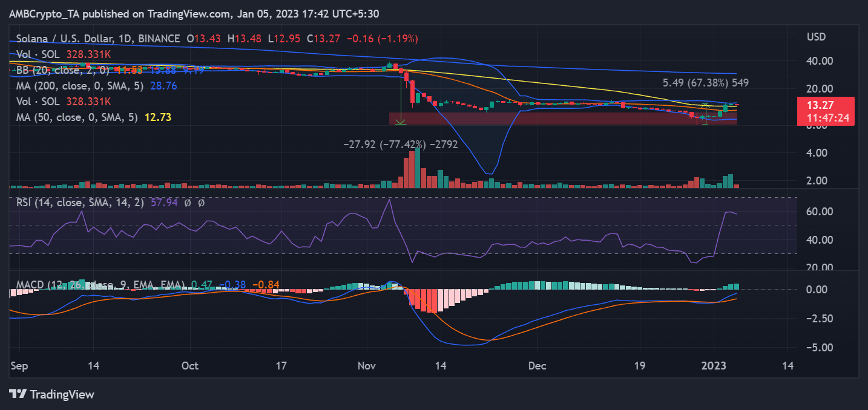
Task: Click the TradingView logo icon
Action: click(18, 395)
